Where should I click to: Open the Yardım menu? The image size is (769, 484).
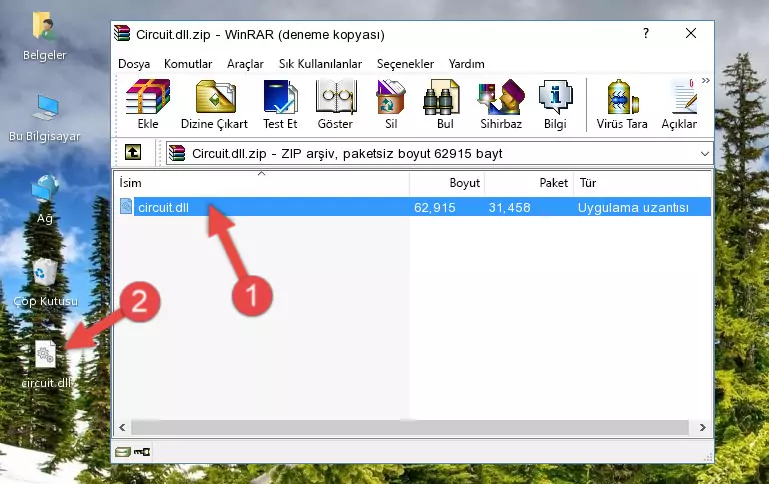tap(466, 64)
